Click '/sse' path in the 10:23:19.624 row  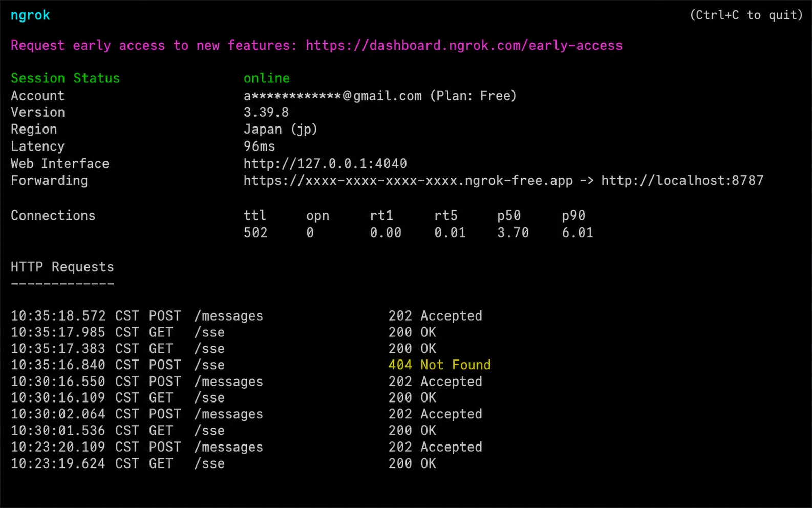tap(209, 463)
